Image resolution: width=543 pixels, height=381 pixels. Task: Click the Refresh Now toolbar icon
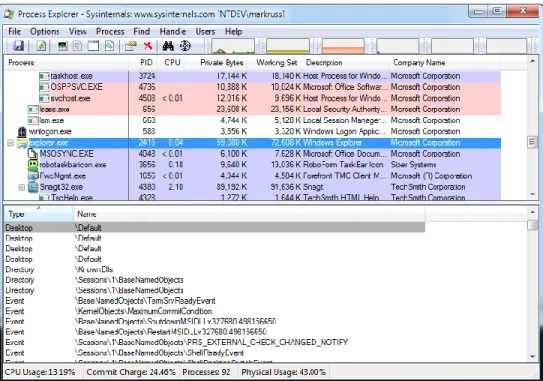[41, 46]
